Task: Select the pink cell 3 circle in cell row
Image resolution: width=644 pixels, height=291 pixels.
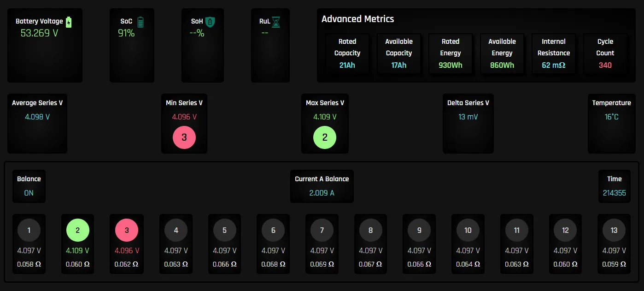Action: [x=127, y=230]
